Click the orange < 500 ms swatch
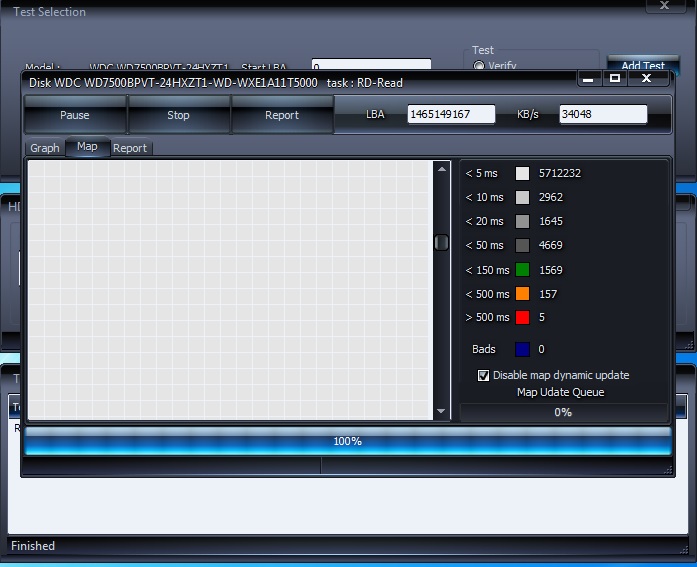 [522, 294]
